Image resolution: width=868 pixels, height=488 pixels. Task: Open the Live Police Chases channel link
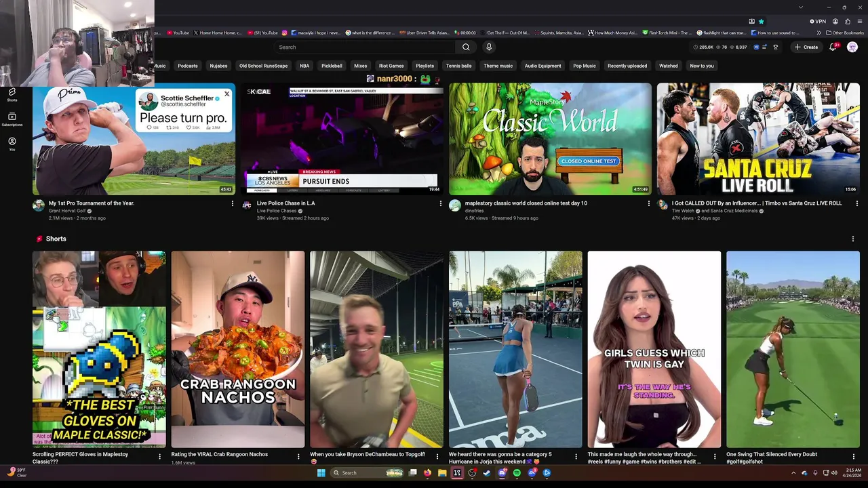click(277, 211)
